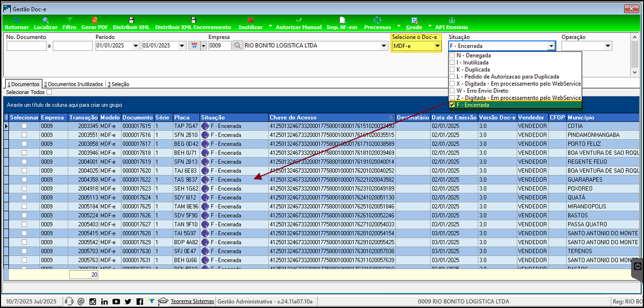The height and width of the screenshot is (308, 644).
Task: Open the Período start date dropdown 01/01/2025
Action: (x=136, y=46)
